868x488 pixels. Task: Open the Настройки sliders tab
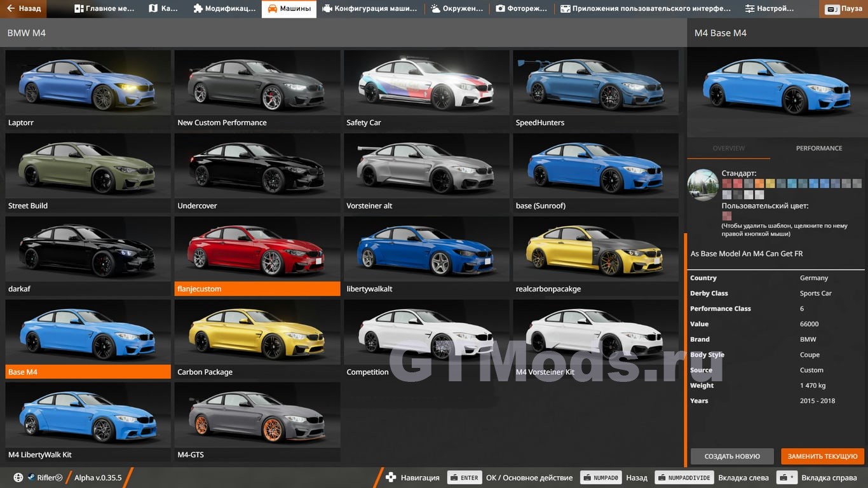(x=770, y=9)
